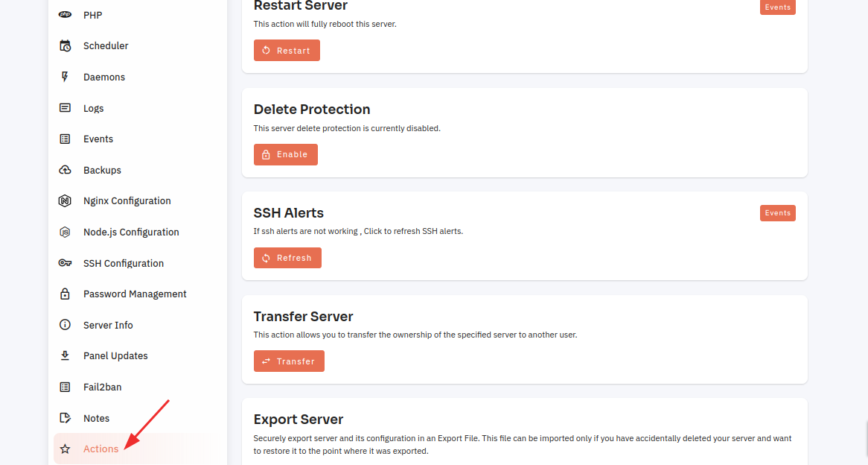Refresh SSH alerts button
868x465 pixels.
point(287,258)
